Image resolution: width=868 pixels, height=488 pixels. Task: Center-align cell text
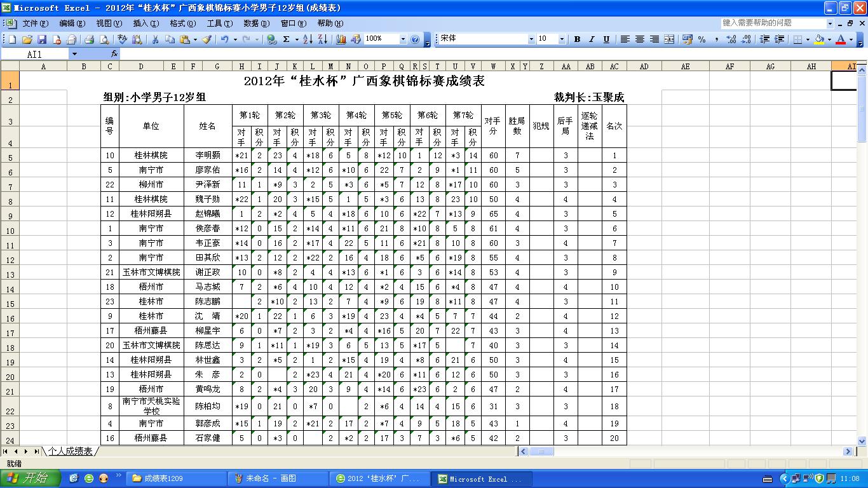point(640,39)
